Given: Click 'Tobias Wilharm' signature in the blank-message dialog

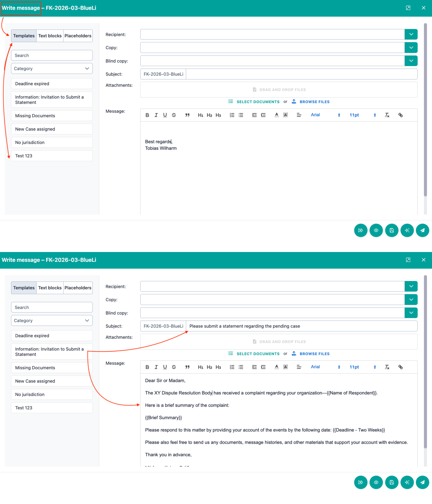Looking at the screenshot, I should click(161, 148).
